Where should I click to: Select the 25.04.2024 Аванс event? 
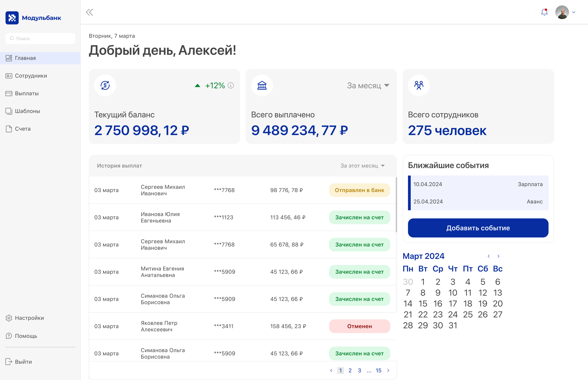point(478,202)
